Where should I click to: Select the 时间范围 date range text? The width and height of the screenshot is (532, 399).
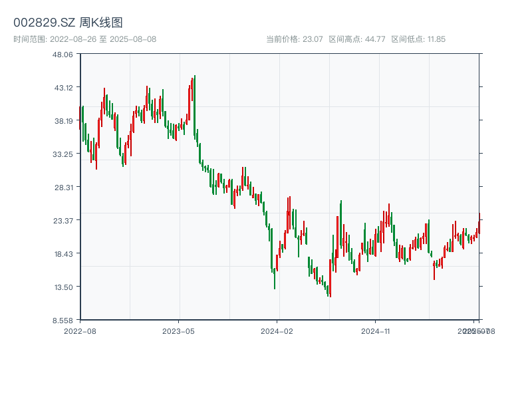(x=85, y=39)
